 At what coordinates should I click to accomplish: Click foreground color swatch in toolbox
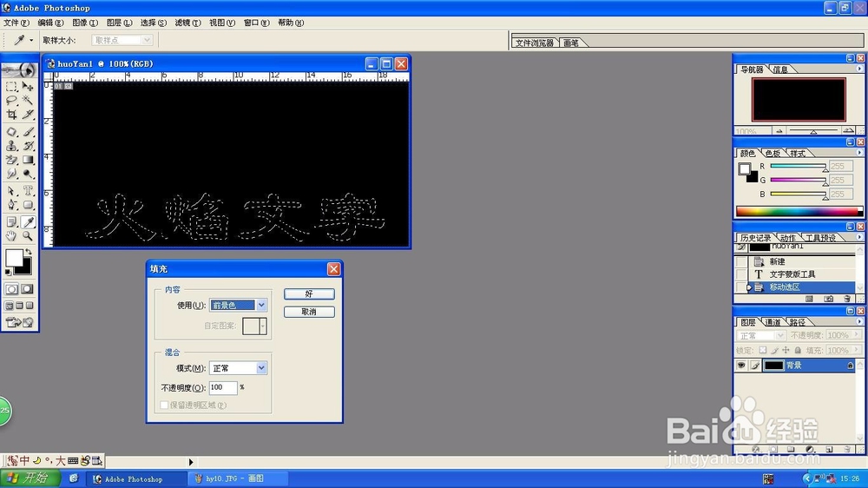click(x=14, y=258)
